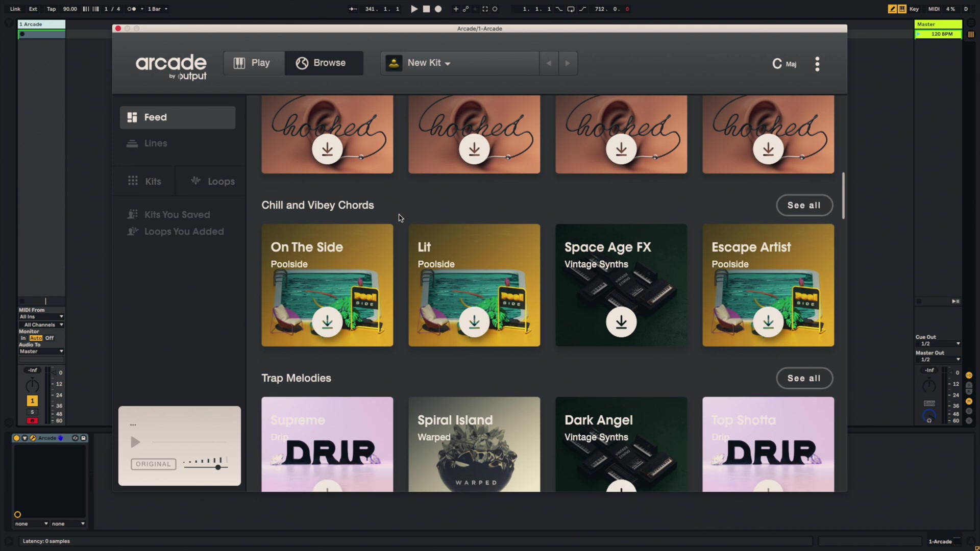Click the Arcade device save preset icon
This screenshot has height=551, width=980.
pyautogui.click(x=83, y=438)
